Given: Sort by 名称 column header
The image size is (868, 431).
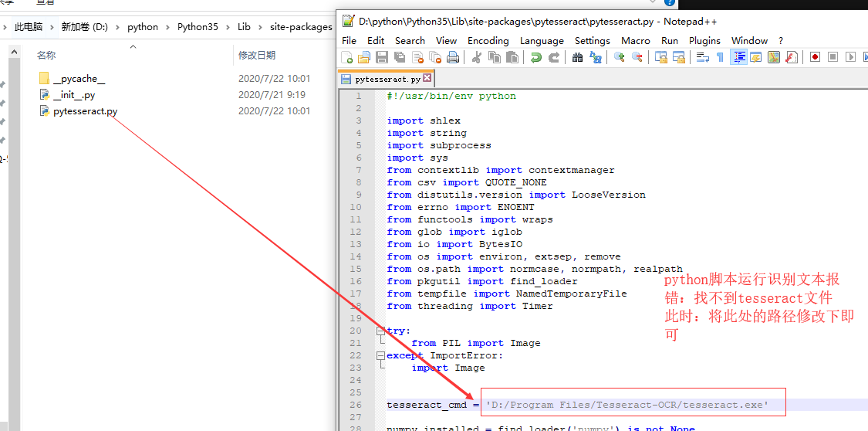Looking at the screenshot, I should 46,56.
